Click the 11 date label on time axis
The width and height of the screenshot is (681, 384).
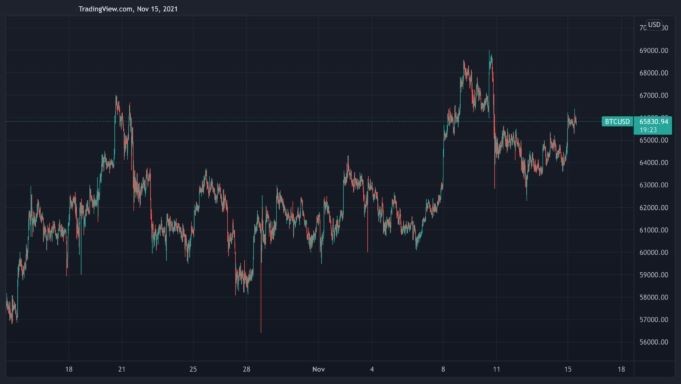point(496,369)
